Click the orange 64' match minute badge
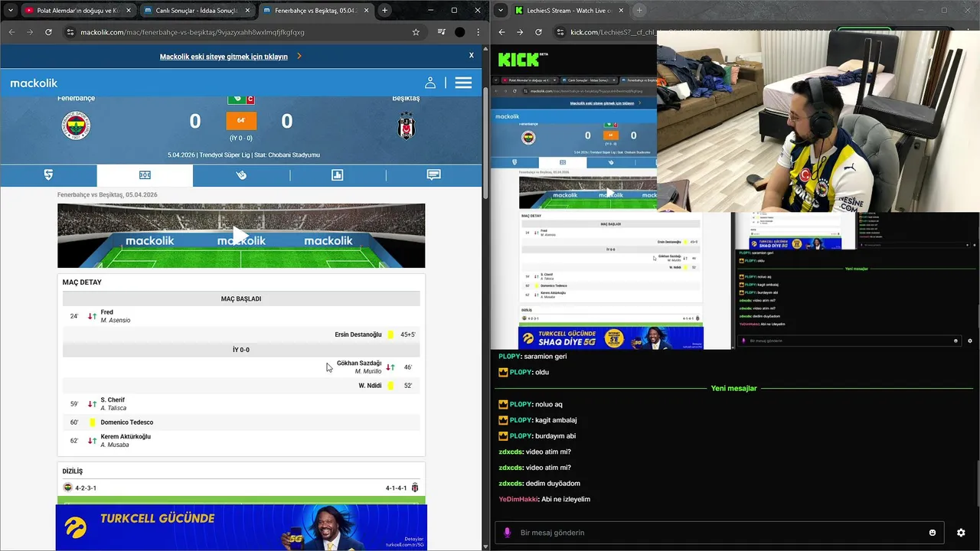The width and height of the screenshot is (980, 551). 241,121
